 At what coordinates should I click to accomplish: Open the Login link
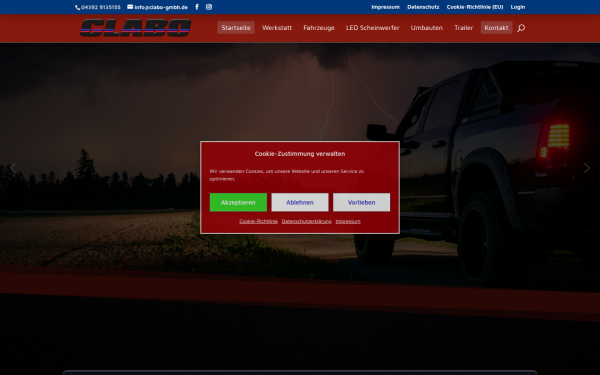pos(518,7)
